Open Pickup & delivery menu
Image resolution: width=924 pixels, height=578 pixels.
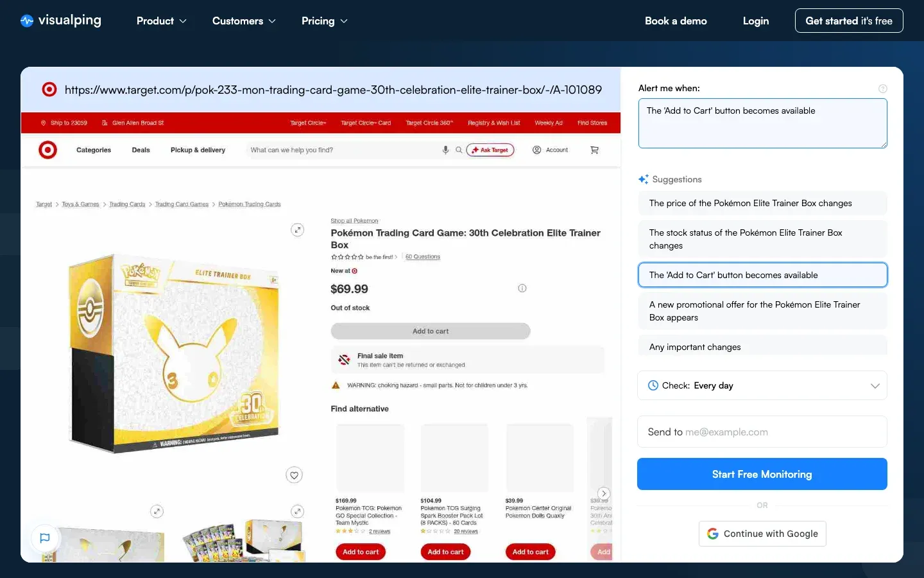(x=198, y=150)
